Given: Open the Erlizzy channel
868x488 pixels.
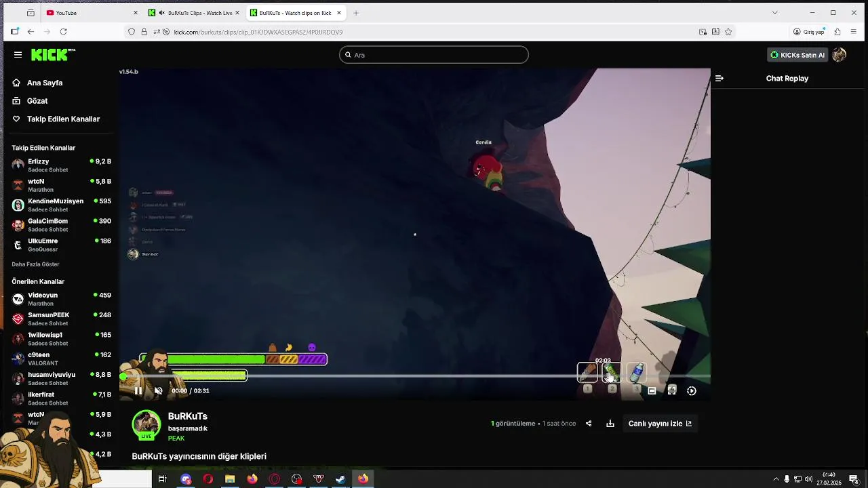Looking at the screenshot, I should point(61,165).
